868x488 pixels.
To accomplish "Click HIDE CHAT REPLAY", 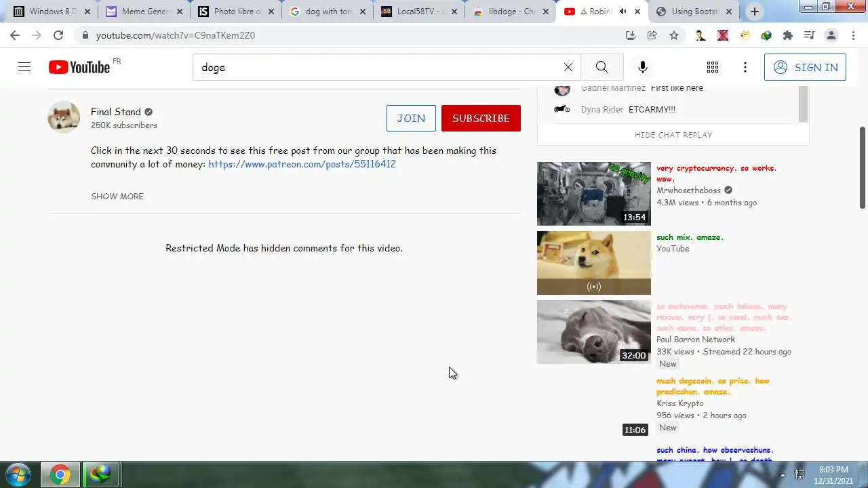I will [673, 135].
